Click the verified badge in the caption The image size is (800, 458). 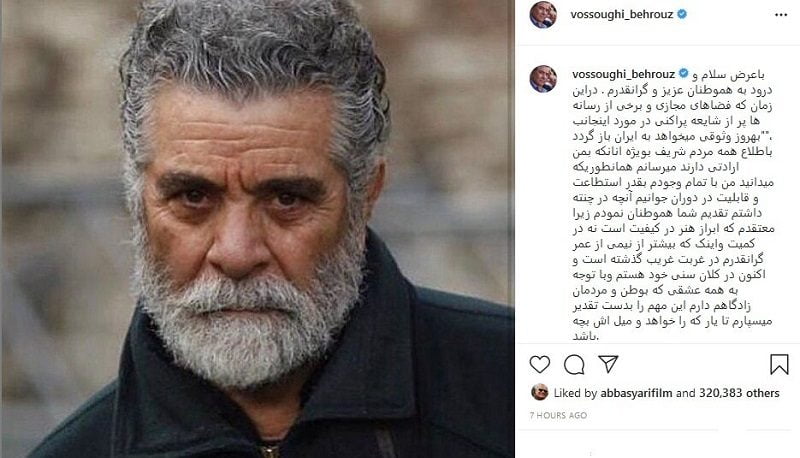coord(684,74)
